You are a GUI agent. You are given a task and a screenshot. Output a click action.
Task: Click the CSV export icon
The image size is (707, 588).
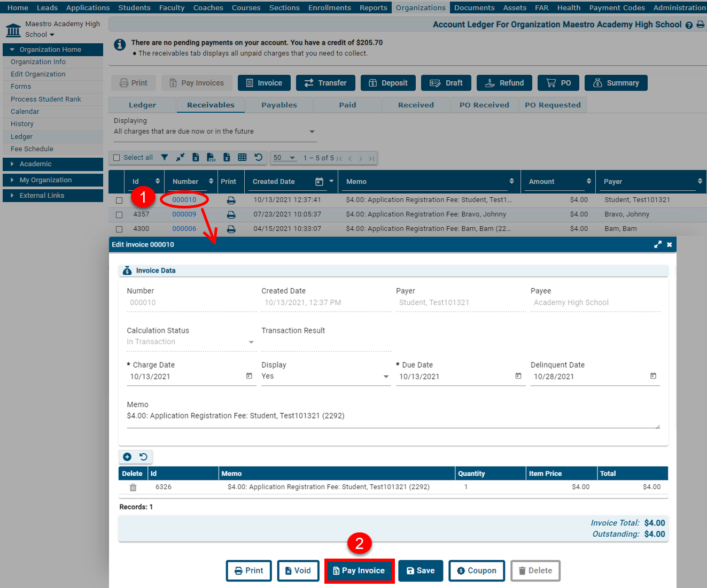pyautogui.click(x=211, y=157)
